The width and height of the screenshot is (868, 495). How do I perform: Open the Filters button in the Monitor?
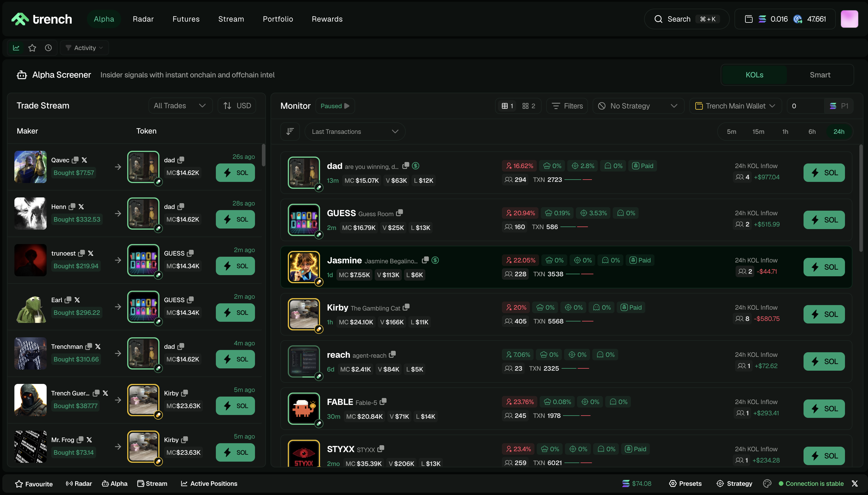point(567,106)
